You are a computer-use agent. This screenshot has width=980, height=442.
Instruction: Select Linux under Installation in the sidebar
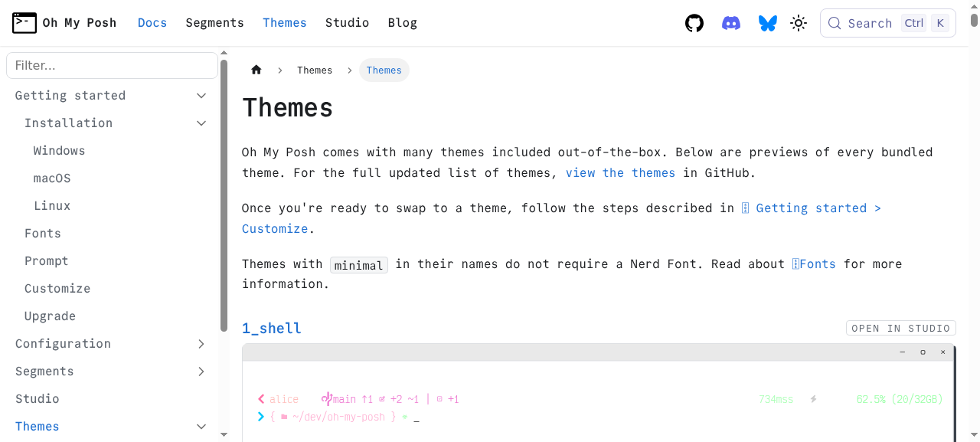pos(52,206)
